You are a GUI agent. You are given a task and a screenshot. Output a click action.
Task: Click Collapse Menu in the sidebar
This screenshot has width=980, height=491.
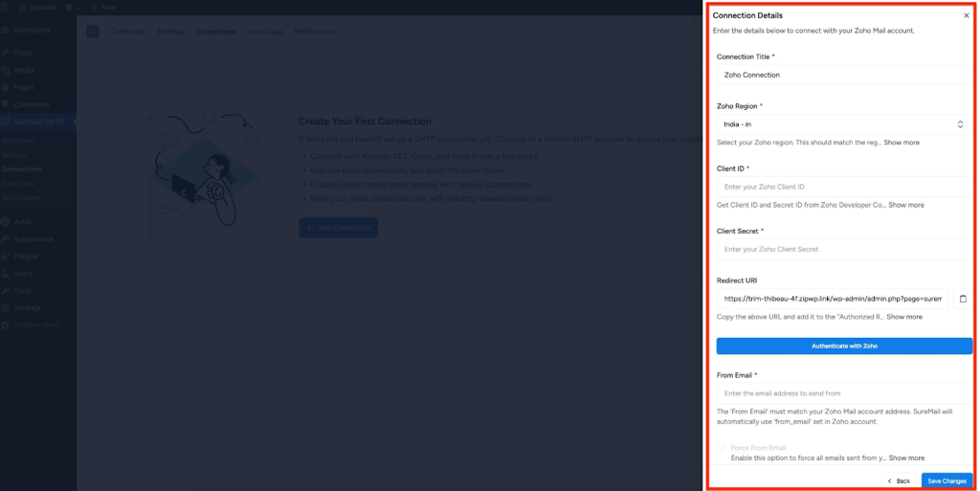point(38,324)
